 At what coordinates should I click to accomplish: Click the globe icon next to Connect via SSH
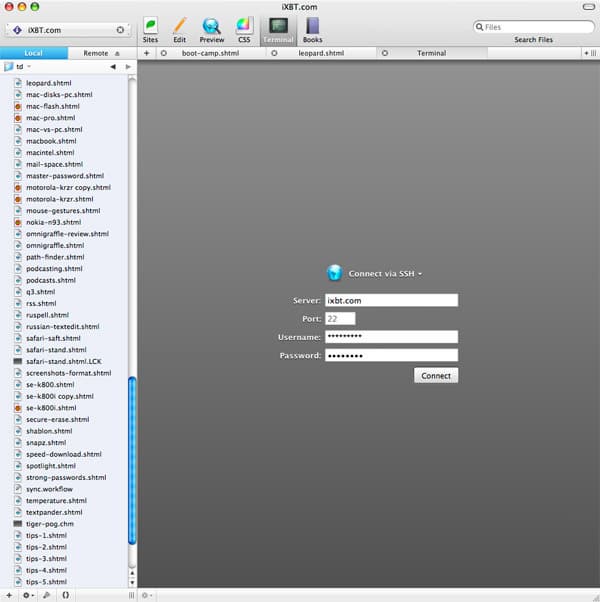coord(334,273)
